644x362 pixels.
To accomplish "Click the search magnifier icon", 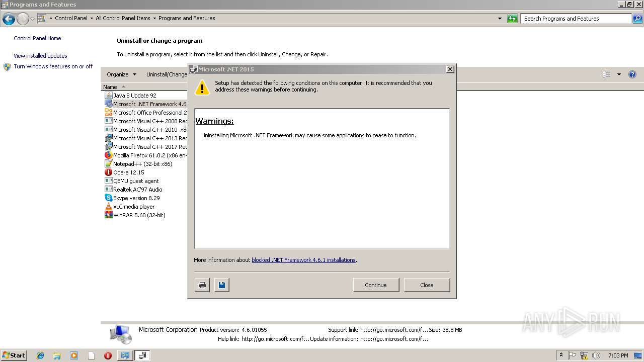I will pos(637,19).
